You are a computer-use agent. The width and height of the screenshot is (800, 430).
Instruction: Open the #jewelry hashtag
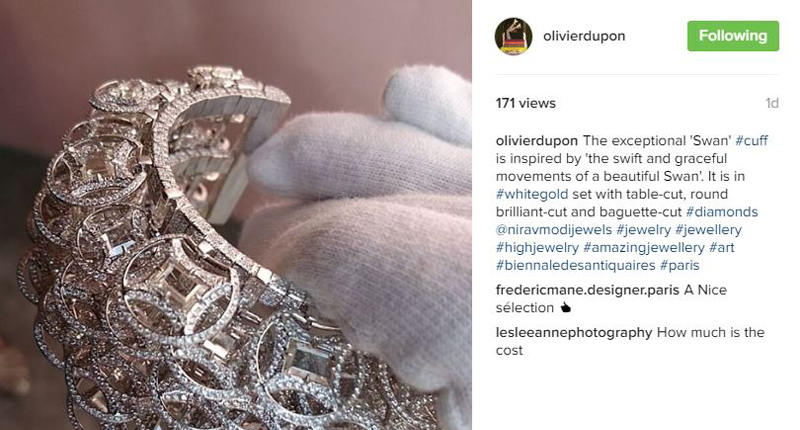point(643,230)
